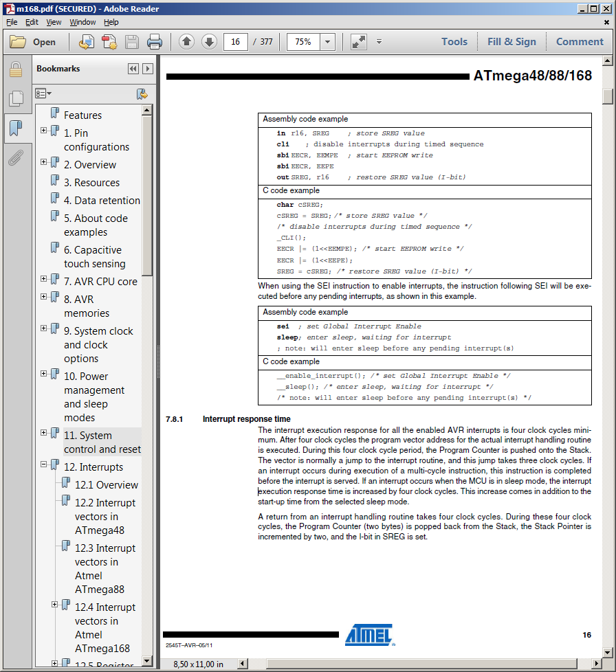Collapse the '12. Interrupts' bookmark
Image resolution: width=616 pixels, height=672 pixels.
click(44, 464)
